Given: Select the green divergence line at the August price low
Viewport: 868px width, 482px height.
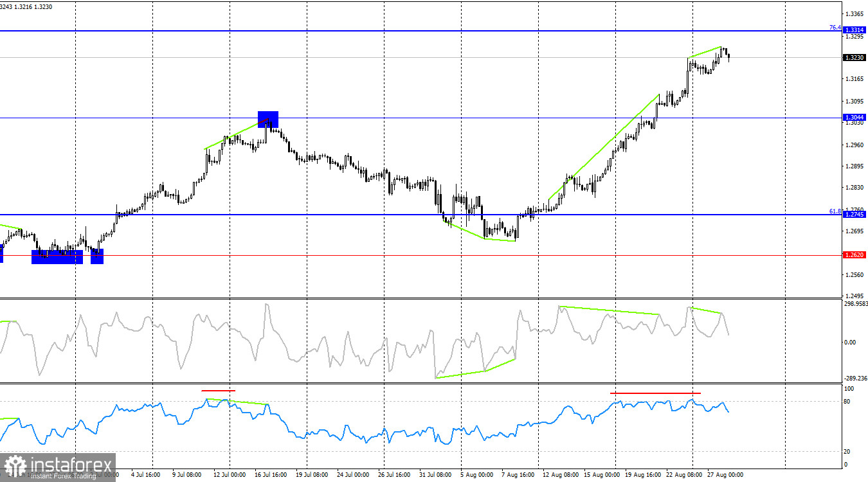Looking at the screenshot, I should [479, 231].
